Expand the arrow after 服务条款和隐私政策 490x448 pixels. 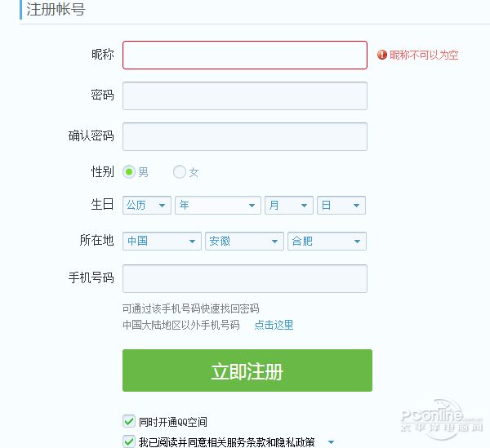pyautogui.click(x=332, y=442)
